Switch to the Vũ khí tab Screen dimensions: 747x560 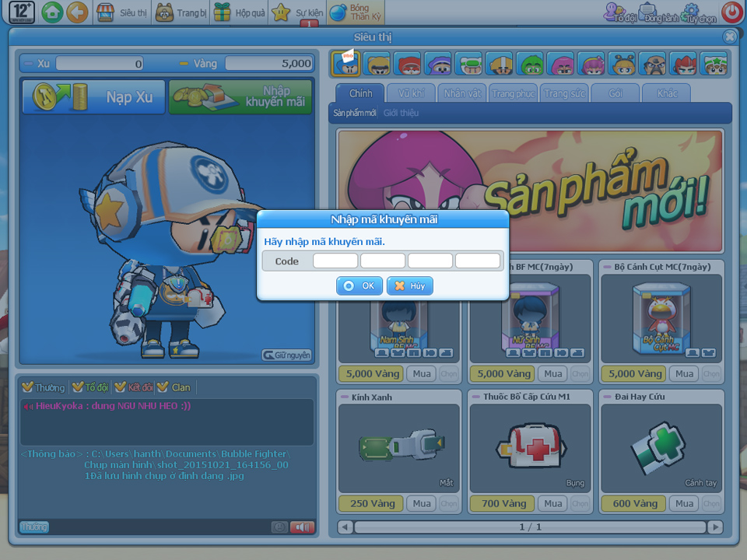[412, 93]
